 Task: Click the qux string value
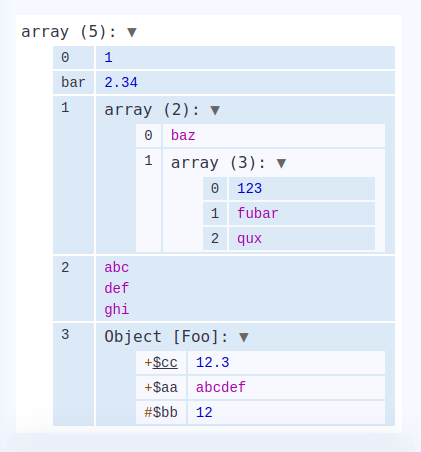[249, 239]
